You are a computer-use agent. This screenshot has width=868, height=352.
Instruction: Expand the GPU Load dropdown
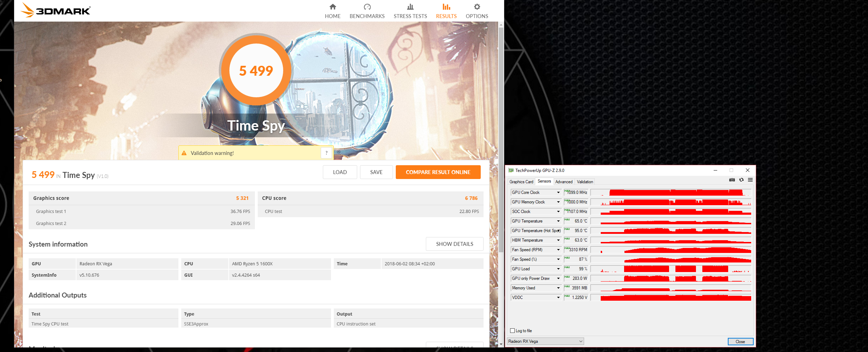click(x=558, y=269)
